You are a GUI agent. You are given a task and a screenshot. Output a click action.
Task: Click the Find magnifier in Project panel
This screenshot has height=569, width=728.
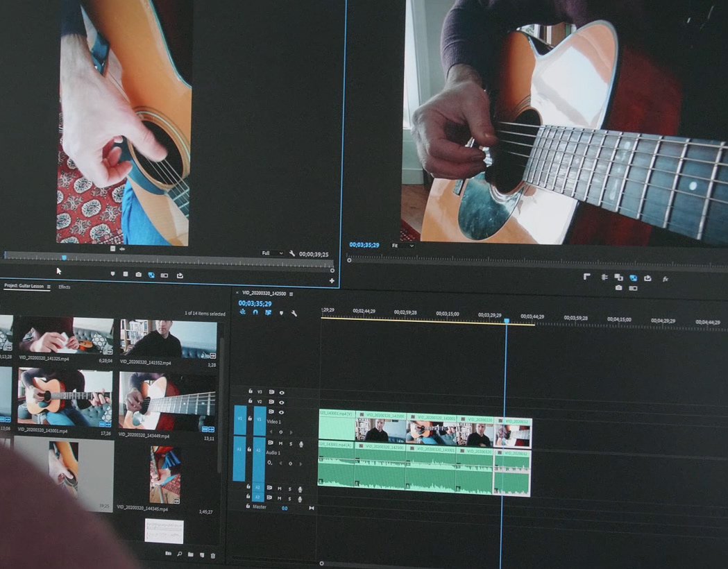tap(179, 554)
